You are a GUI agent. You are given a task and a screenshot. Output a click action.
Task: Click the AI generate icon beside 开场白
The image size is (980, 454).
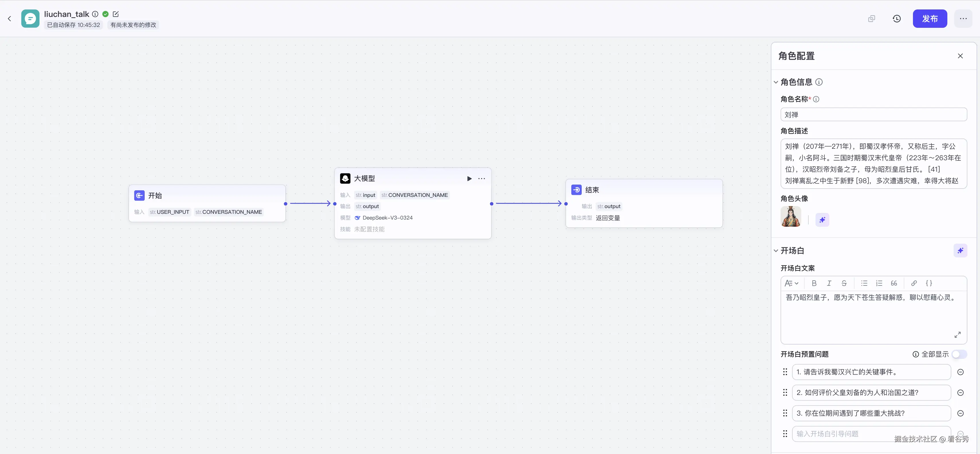pyautogui.click(x=960, y=251)
